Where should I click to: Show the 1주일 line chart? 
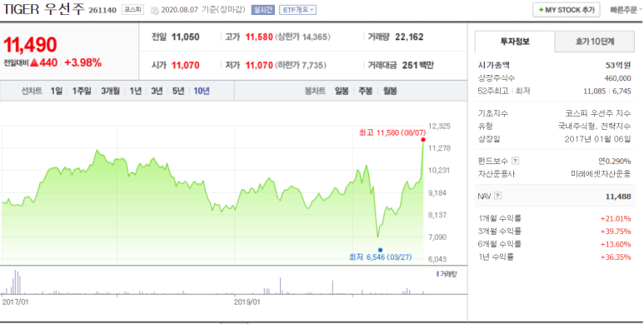point(82,91)
